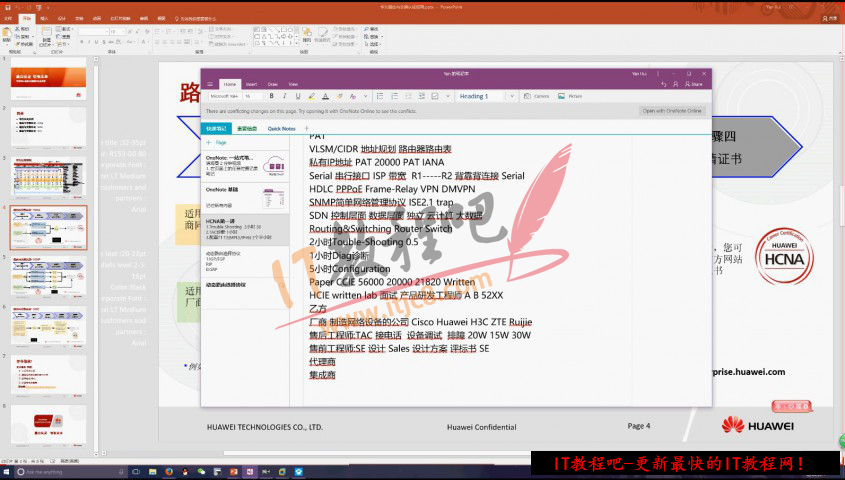Select the Quick Notes section tab
This screenshot has width=845, height=480.
click(281, 129)
